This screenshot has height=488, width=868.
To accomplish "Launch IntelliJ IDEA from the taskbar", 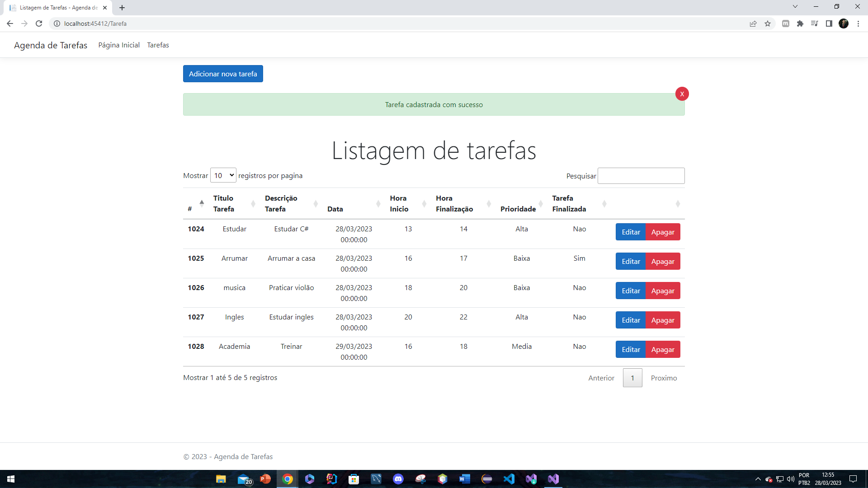I will [x=331, y=479].
